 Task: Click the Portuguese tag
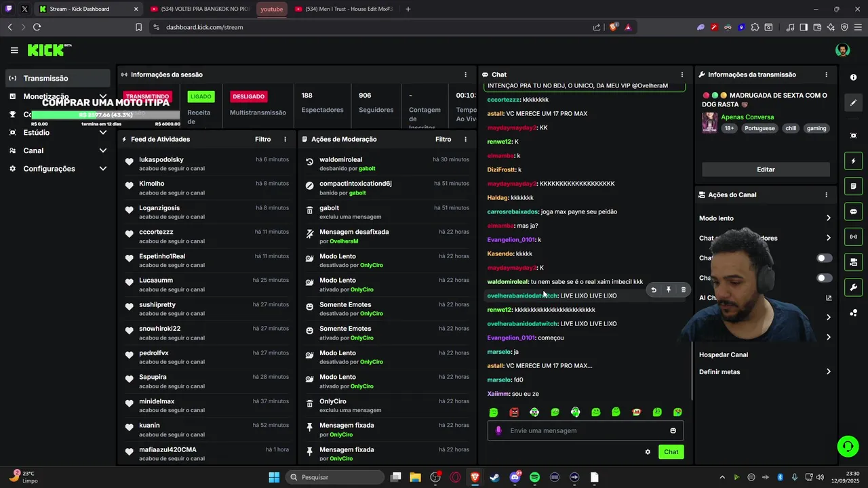(759, 128)
